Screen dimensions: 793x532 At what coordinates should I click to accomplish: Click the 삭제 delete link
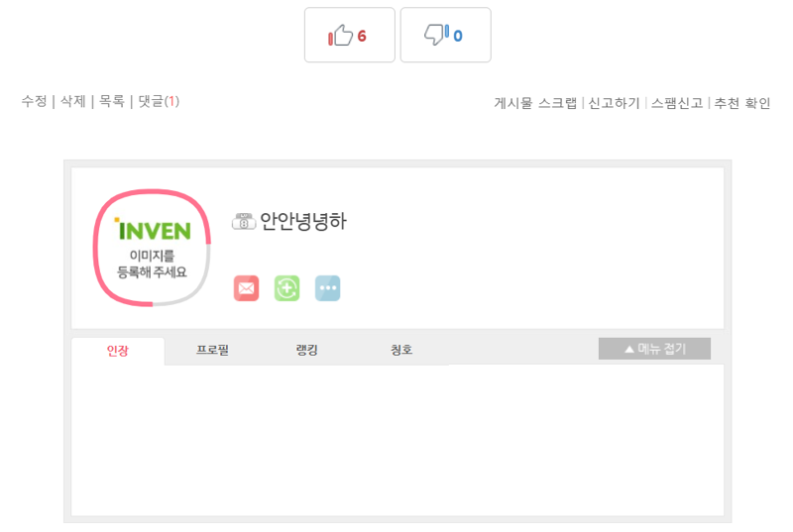72,101
